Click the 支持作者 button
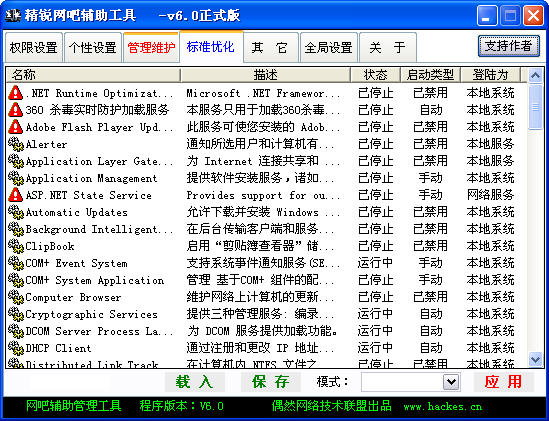Screen dimensions: 549x421 pos(508,46)
